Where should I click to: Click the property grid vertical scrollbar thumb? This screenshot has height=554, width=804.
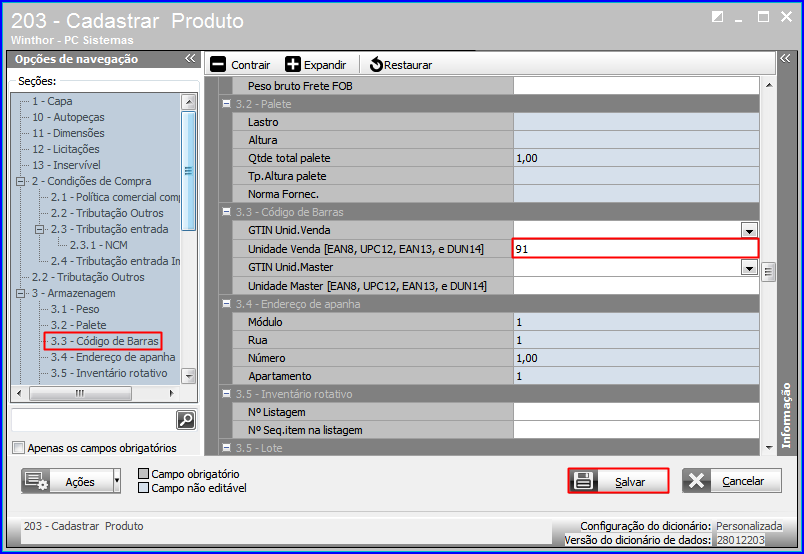[x=768, y=272]
